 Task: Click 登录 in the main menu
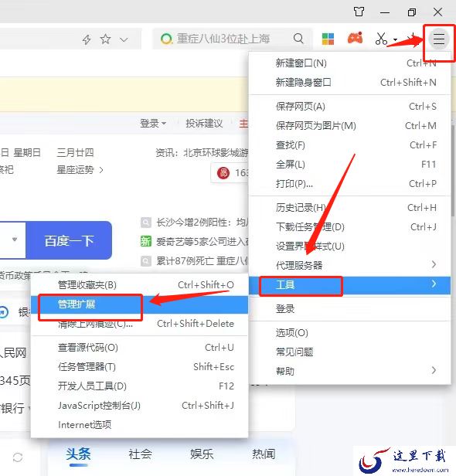(350, 309)
